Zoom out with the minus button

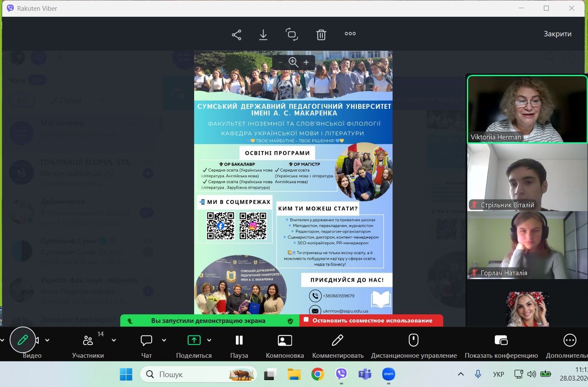click(280, 62)
